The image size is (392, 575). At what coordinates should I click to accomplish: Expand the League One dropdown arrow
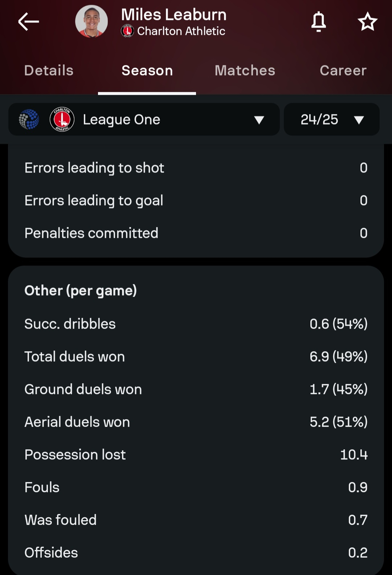tap(259, 120)
